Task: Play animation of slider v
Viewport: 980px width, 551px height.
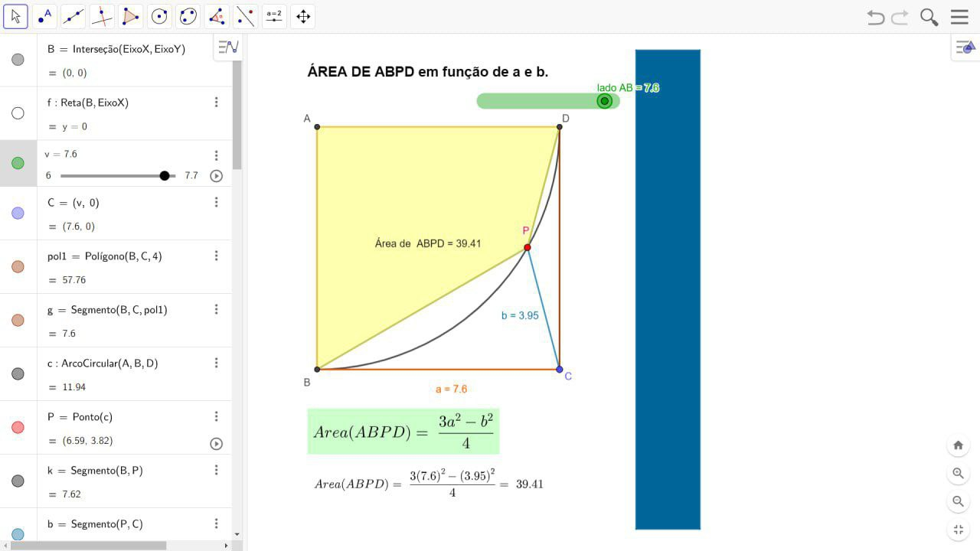Action: pos(217,176)
